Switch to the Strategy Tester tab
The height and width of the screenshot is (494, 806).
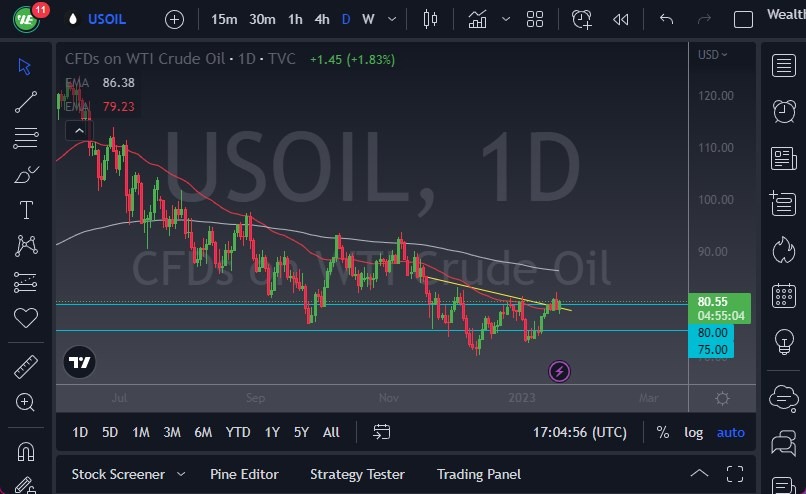point(357,474)
